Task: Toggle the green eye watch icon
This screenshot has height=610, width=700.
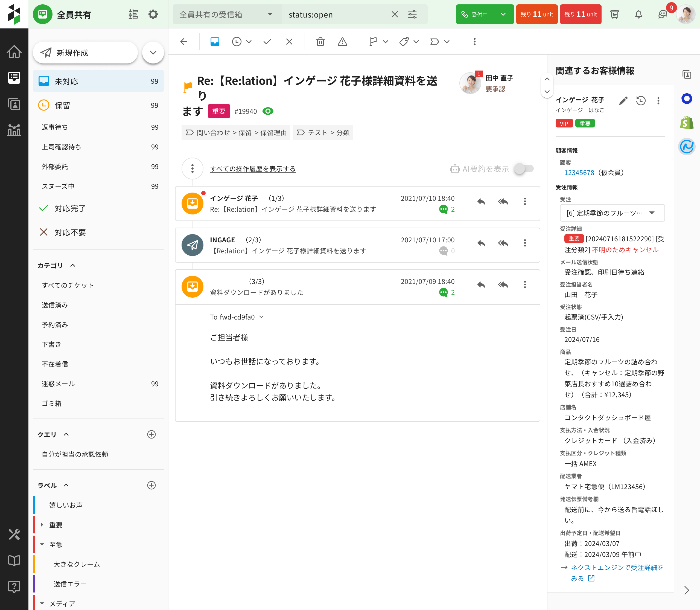Action: tap(268, 111)
